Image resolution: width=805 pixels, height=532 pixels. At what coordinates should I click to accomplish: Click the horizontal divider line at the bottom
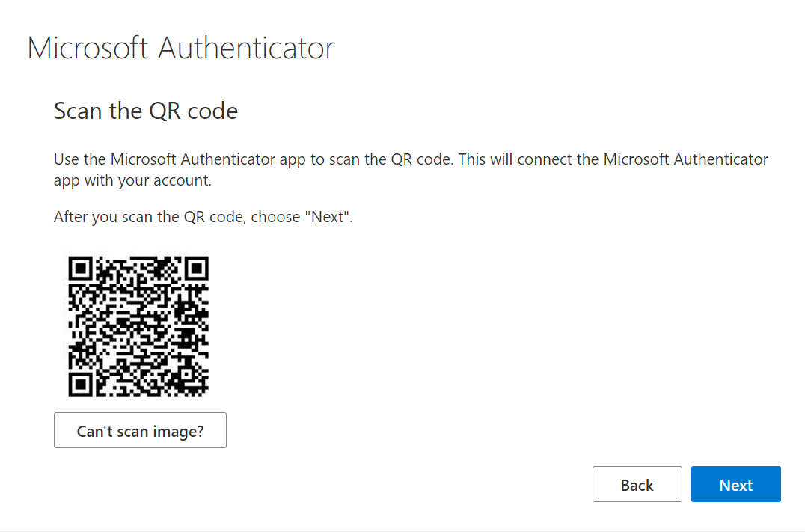pos(402,531)
